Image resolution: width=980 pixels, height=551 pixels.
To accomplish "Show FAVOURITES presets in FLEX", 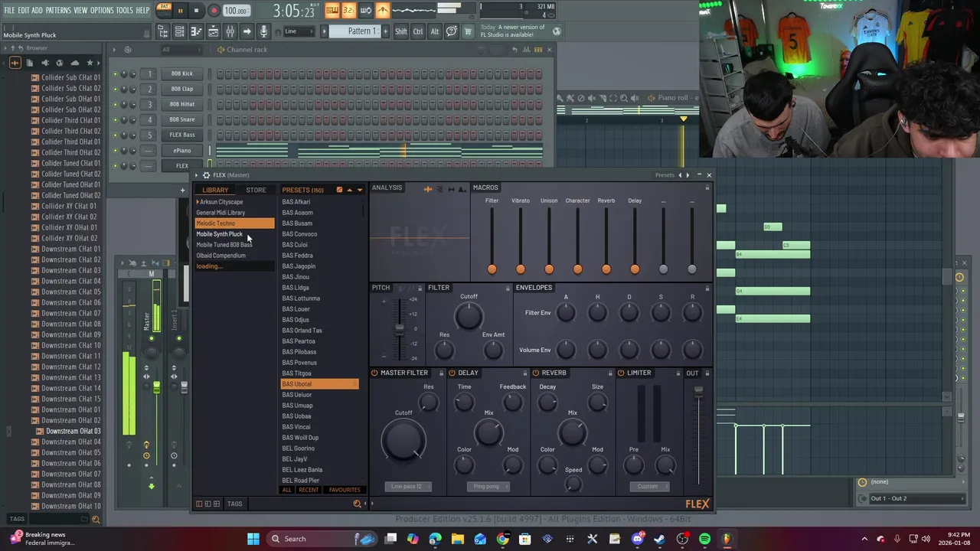I will click(x=345, y=490).
